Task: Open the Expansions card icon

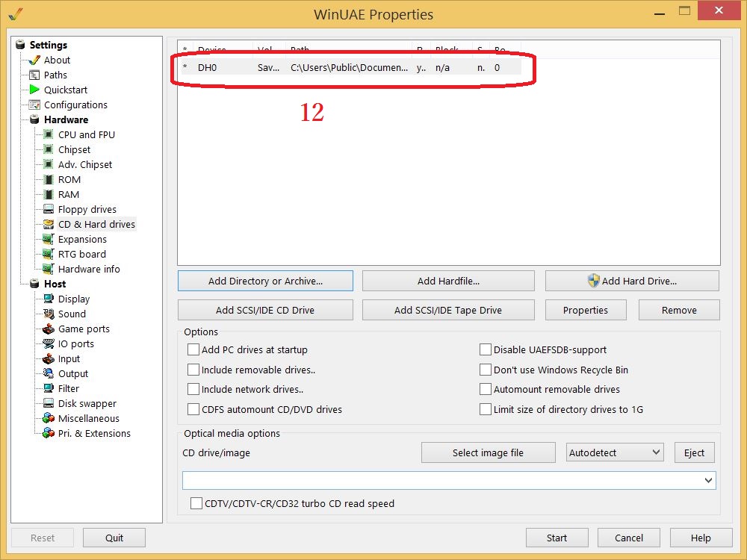Action: (48, 239)
